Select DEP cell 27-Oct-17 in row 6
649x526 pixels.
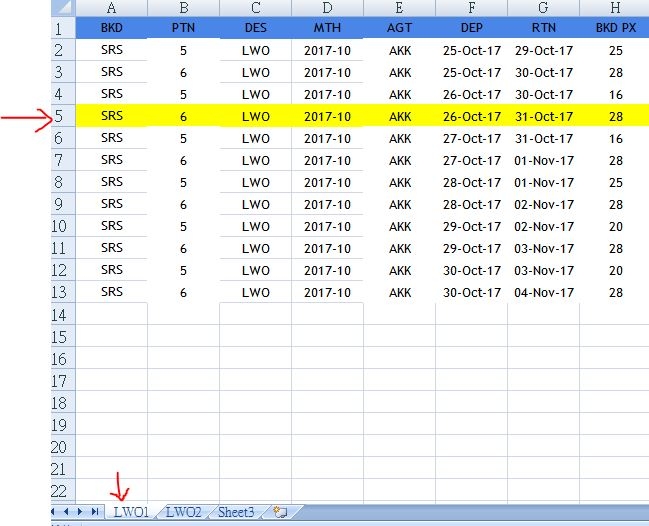[x=471, y=138]
